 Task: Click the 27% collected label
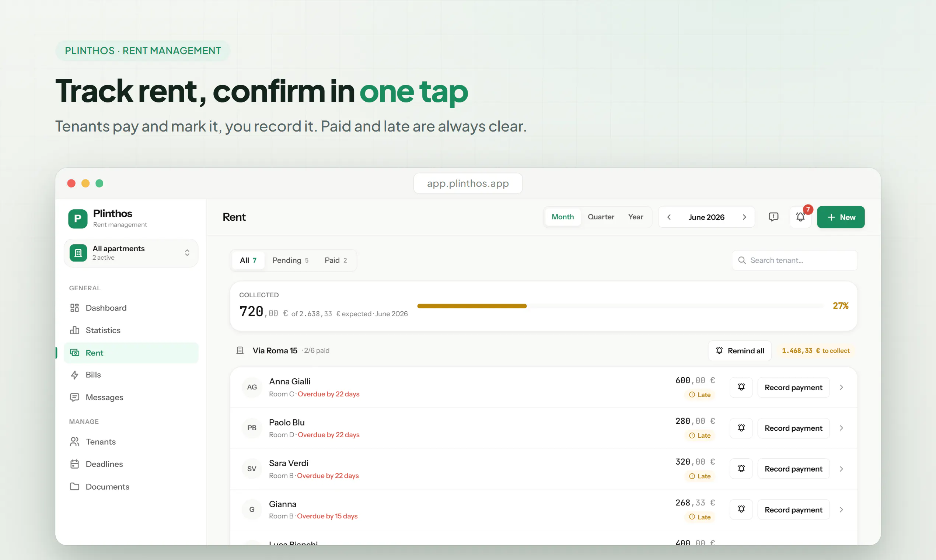tap(841, 306)
